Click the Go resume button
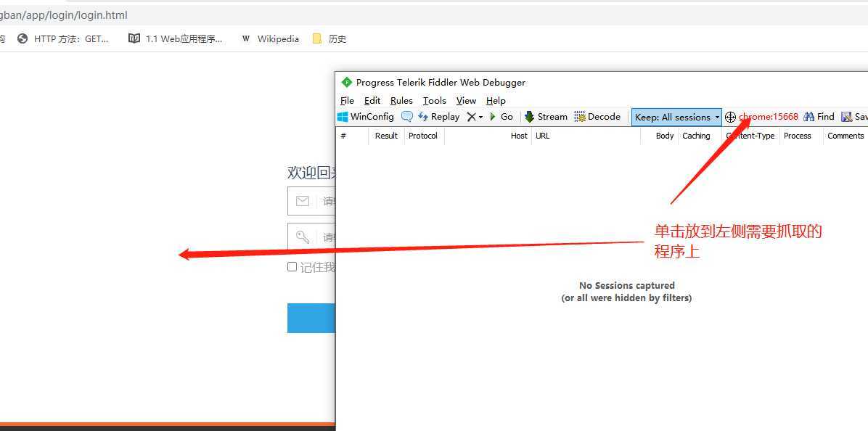868x431 pixels. 501,117
